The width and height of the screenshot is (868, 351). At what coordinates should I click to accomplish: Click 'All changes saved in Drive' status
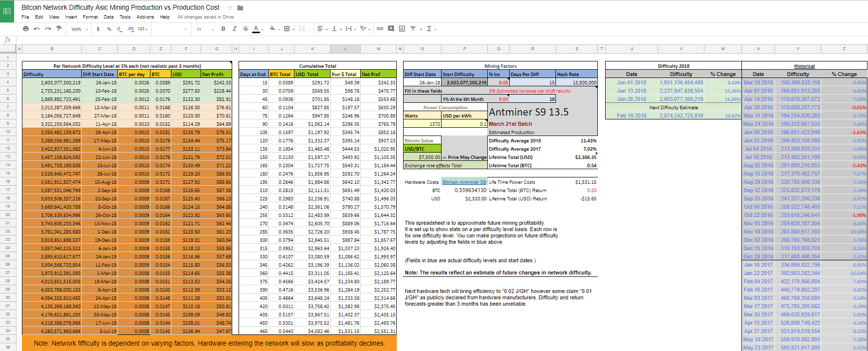(x=205, y=17)
